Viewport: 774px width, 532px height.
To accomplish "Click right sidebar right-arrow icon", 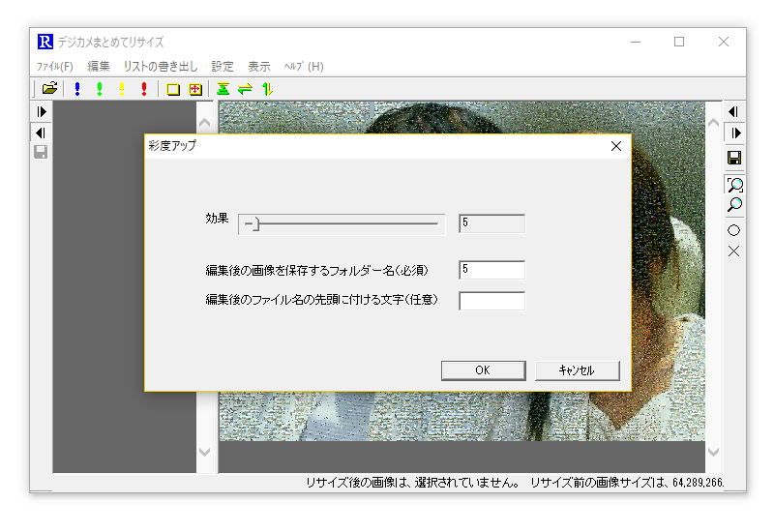I will coord(735,133).
